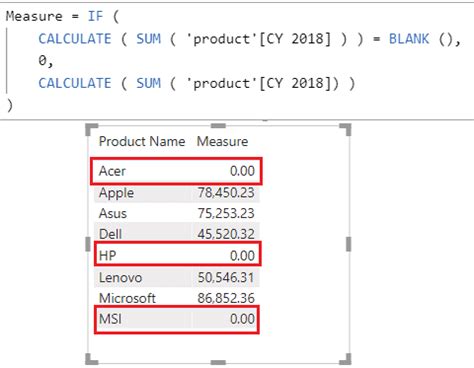This screenshot has height=368, width=474.
Task: Click the Measure column header
Action: click(x=222, y=142)
